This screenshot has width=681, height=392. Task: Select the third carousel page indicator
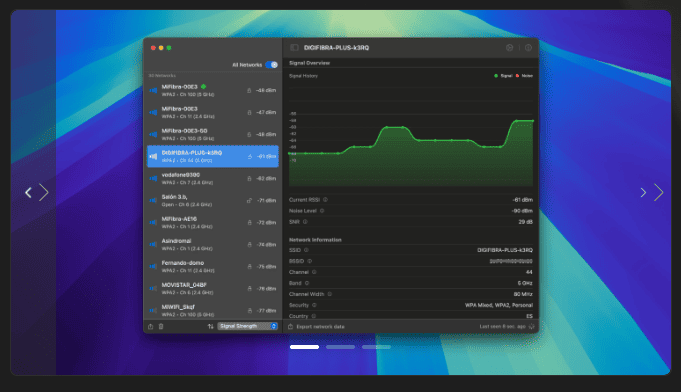376,347
